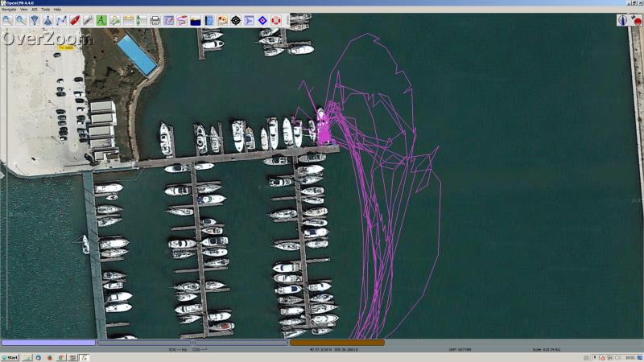Screen dimensions: 644x362
Task: Toggle Auto Follow own ship icon
Action: tap(75, 20)
